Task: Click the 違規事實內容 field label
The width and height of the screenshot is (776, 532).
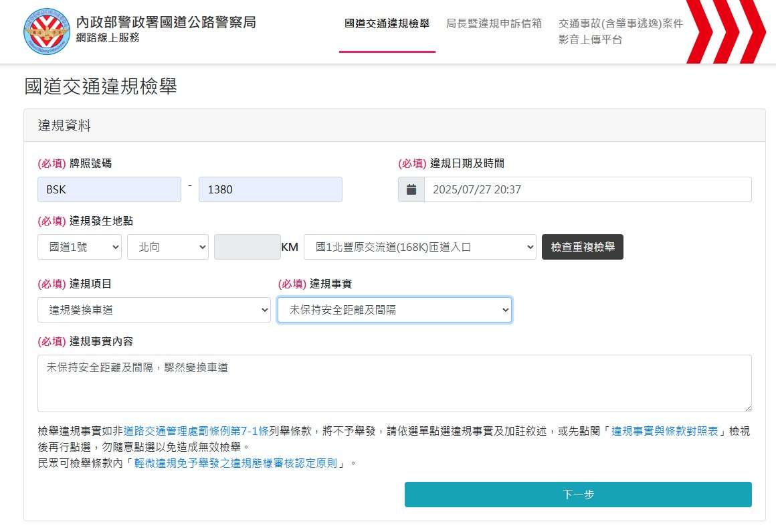Action: (101, 341)
